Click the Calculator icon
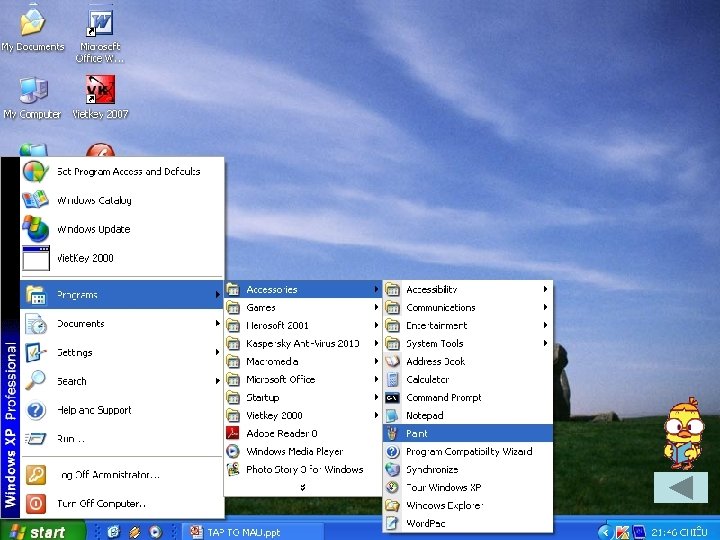The image size is (720, 540). pos(392,379)
